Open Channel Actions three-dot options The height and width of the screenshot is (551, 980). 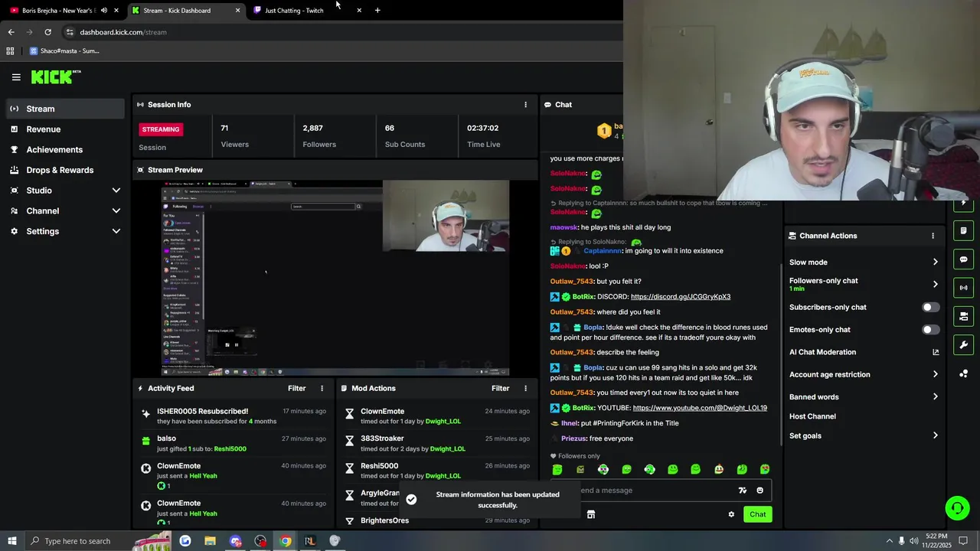pyautogui.click(x=933, y=236)
